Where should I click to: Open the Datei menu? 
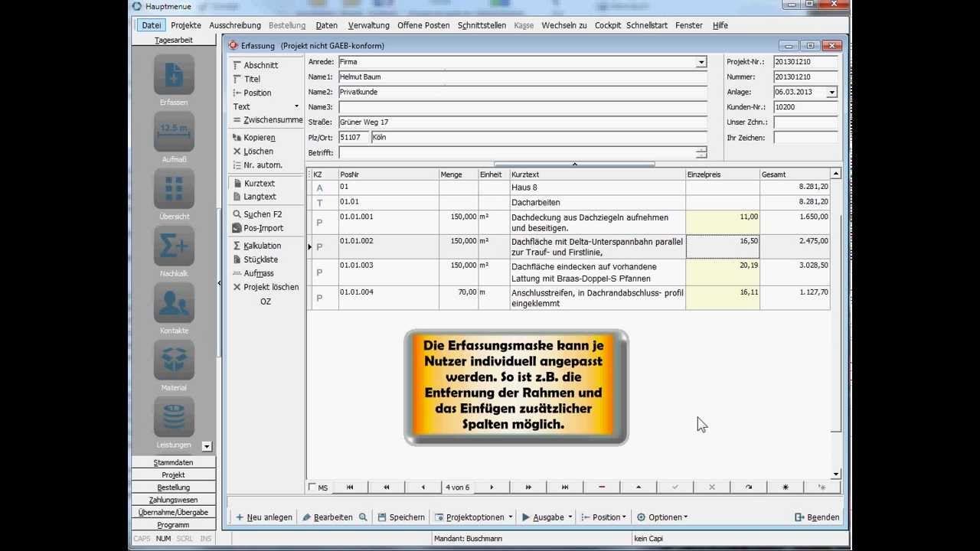point(152,25)
